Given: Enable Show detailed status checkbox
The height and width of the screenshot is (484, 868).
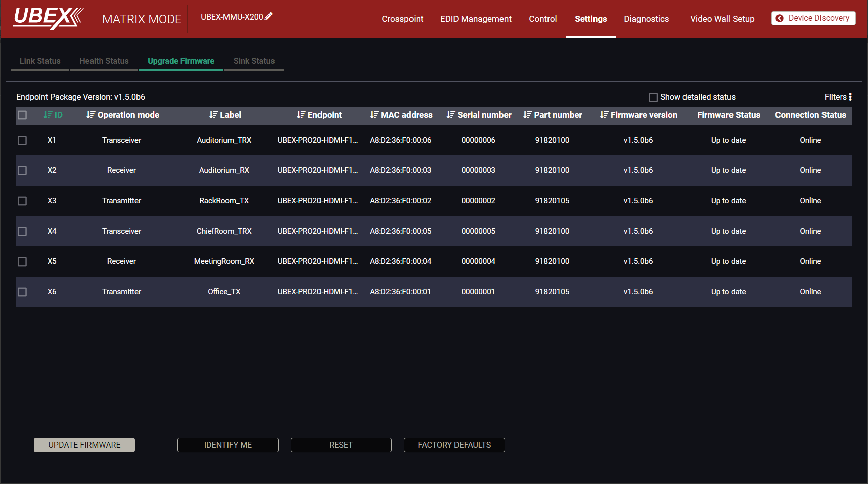Looking at the screenshot, I should pyautogui.click(x=653, y=97).
